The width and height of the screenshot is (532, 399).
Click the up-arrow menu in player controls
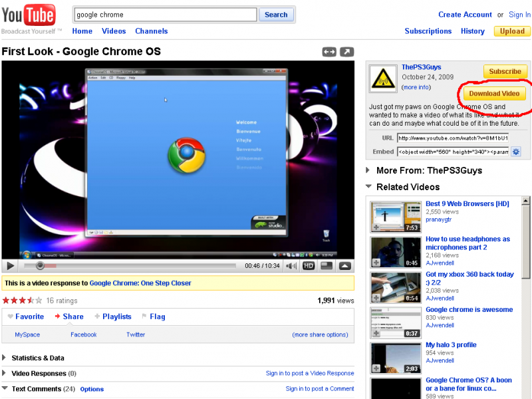(344, 266)
